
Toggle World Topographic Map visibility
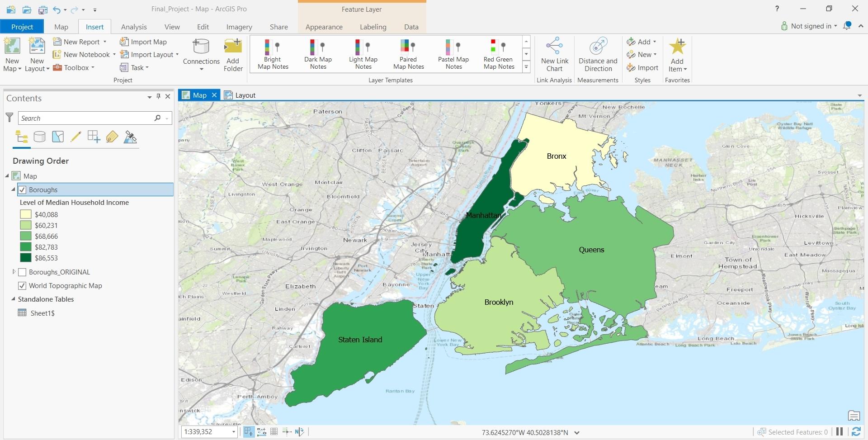click(x=22, y=285)
